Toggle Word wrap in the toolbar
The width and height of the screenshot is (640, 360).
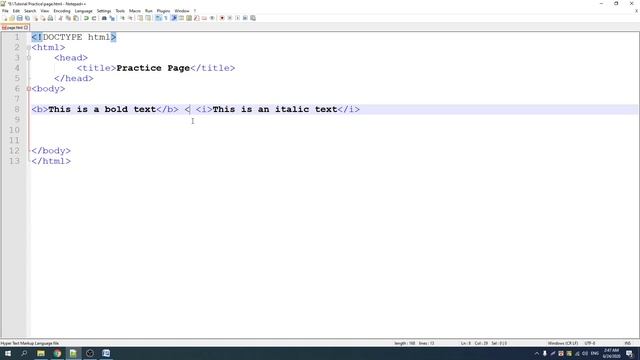coord(158,18)
